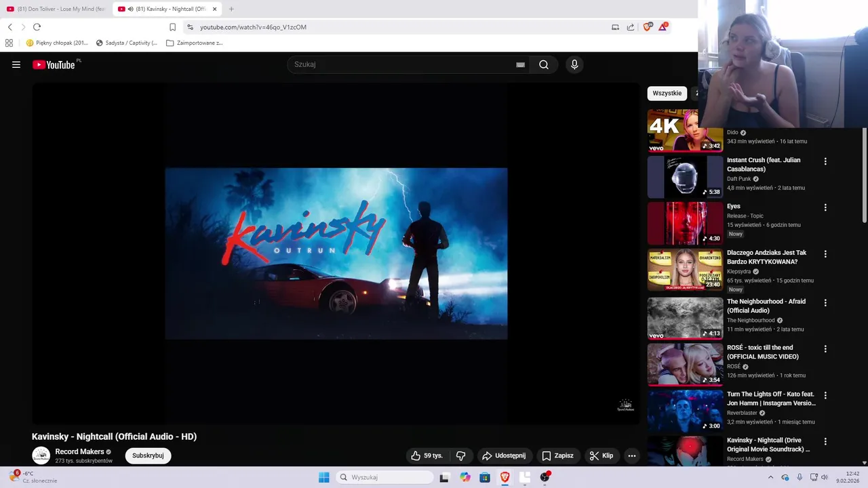
Task: Open Microsoft Store taskbar icon
Action: 485,477
